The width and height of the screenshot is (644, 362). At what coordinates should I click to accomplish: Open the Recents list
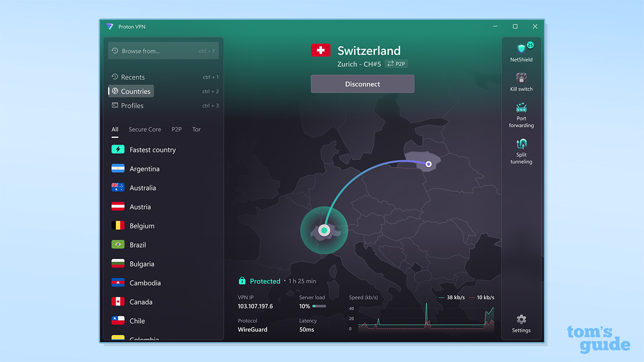[164, 77]
